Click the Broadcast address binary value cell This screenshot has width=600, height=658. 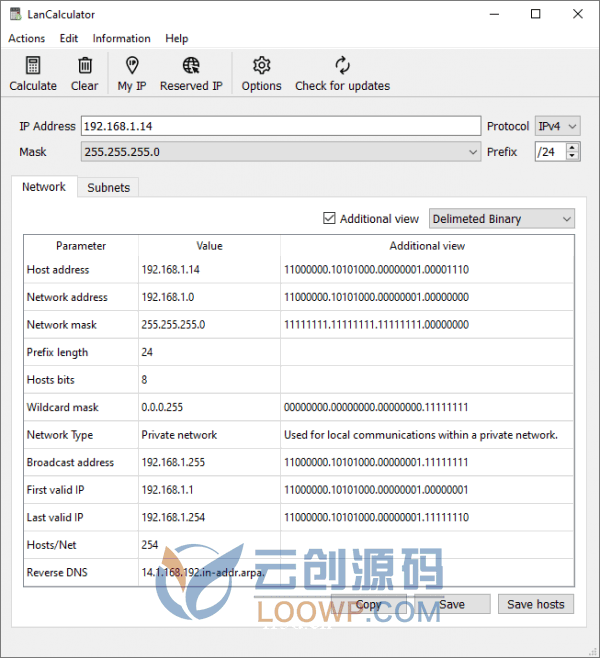427,462
